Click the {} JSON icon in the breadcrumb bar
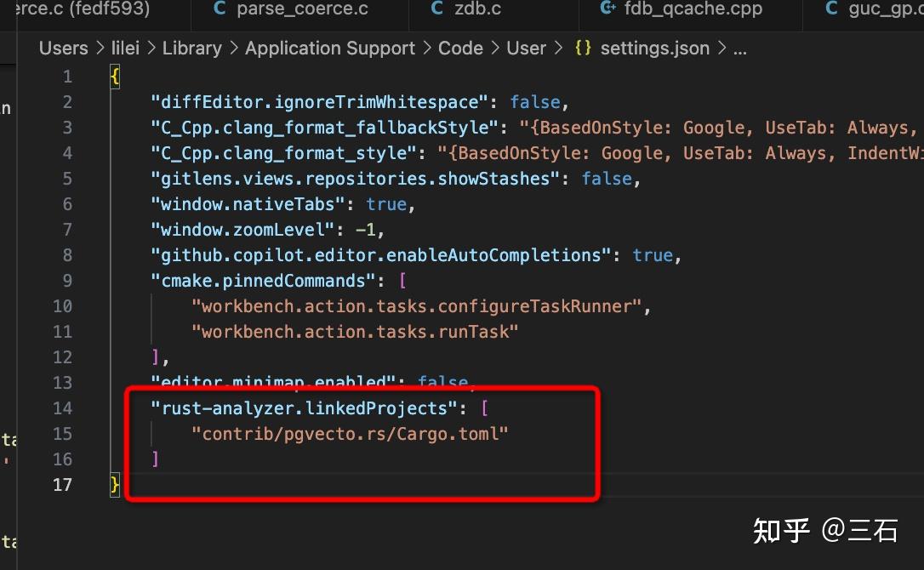 click(584, 48)
